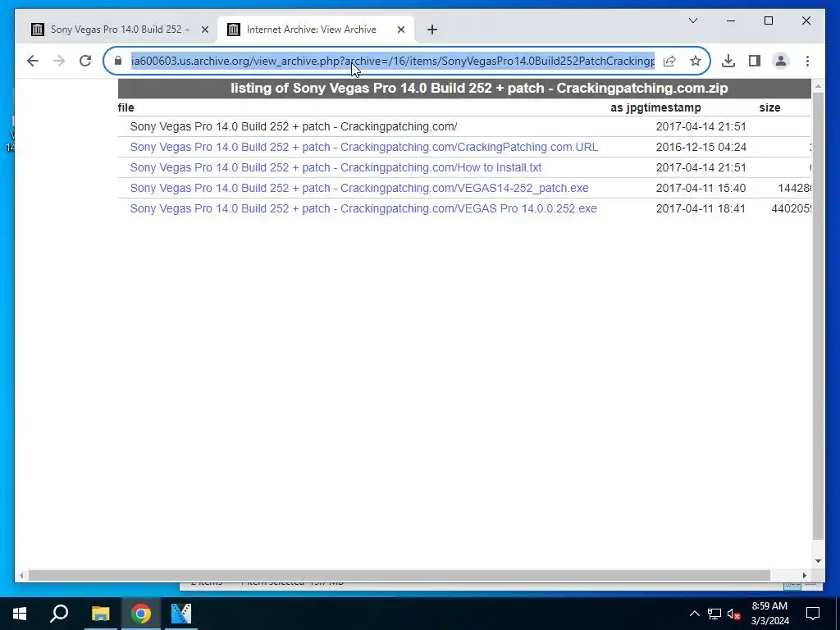Click the 'size' column header
840x630 pixels.
(x=769, y=107)
